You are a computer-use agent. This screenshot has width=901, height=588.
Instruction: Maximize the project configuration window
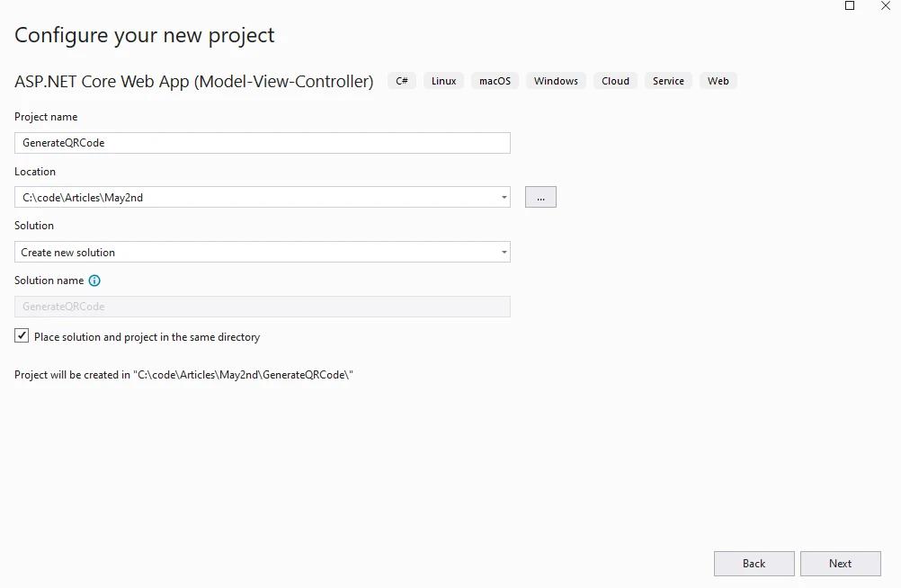(850, 5)
